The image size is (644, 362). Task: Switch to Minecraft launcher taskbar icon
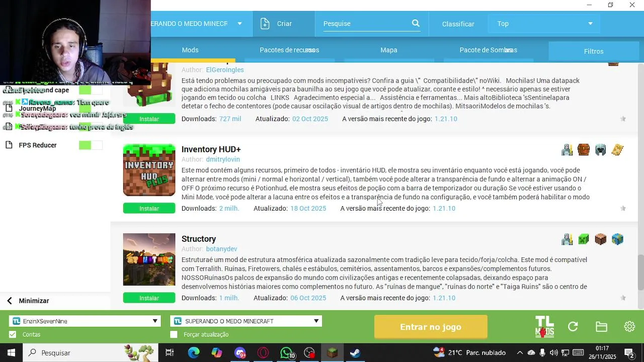(332, 353)
